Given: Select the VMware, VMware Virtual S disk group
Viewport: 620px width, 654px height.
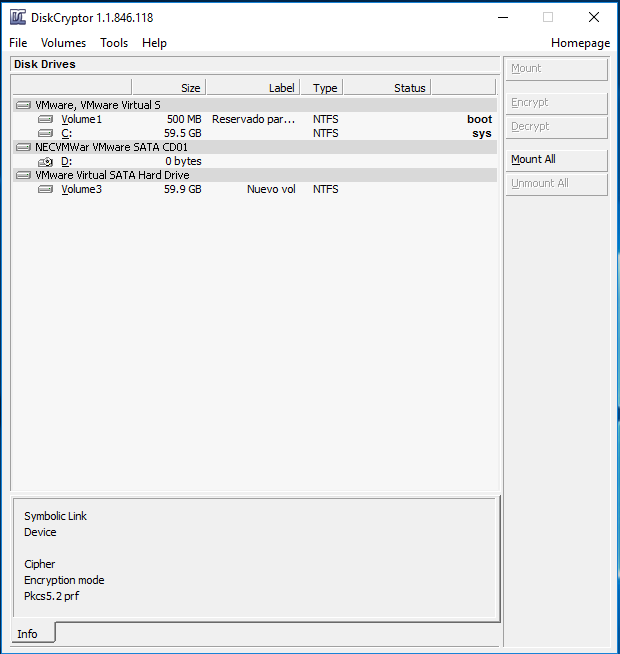Looking at the screenshot, I should pyautogui.click(x=255, y=105).
